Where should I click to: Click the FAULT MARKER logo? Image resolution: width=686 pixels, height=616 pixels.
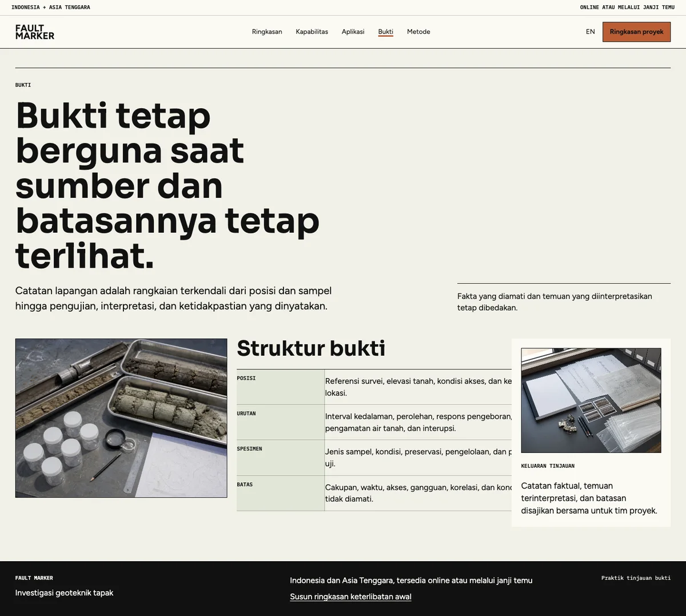click(x=35, y=32)
